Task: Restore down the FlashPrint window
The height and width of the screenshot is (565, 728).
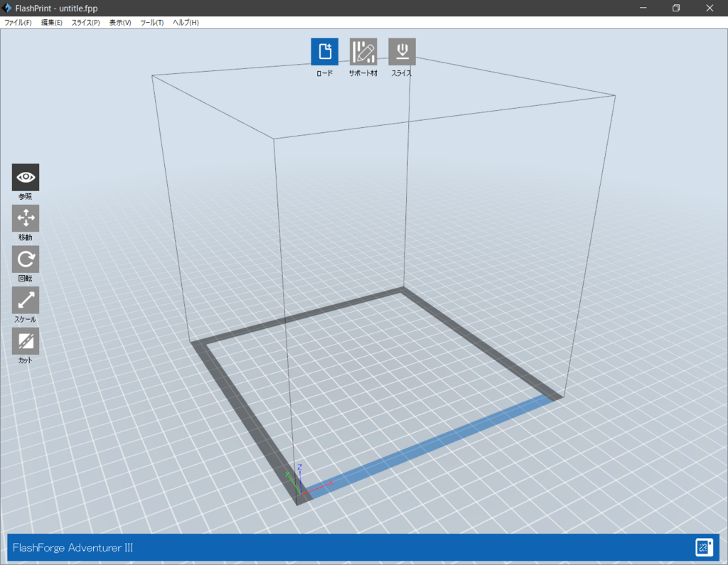Action: coord(676,8)
